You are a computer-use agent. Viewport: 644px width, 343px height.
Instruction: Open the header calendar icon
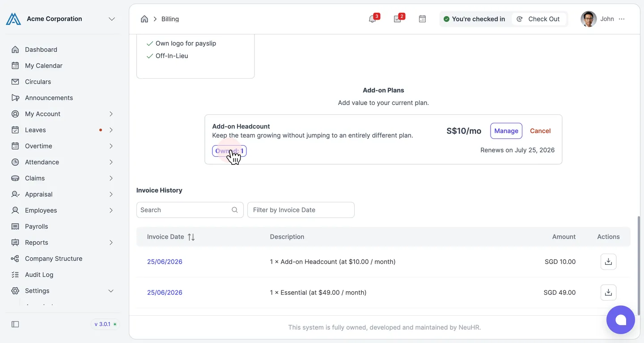coord(422,19)
